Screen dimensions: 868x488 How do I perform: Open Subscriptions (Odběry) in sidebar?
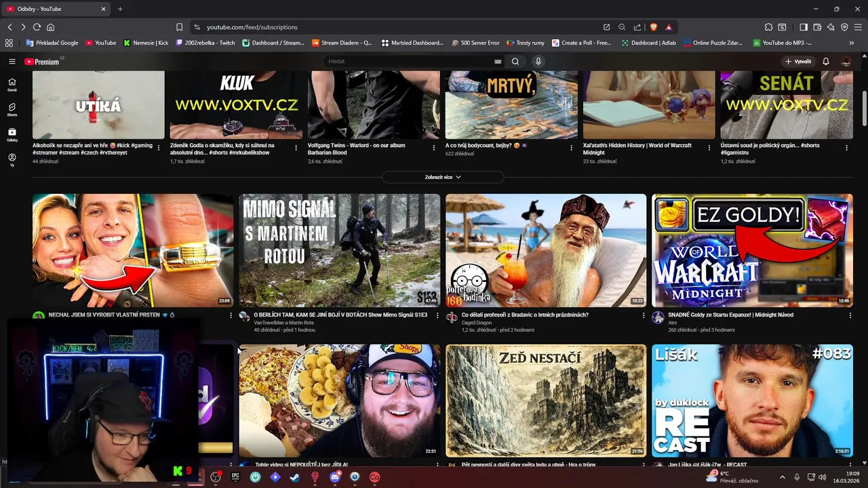pos(12,135)
